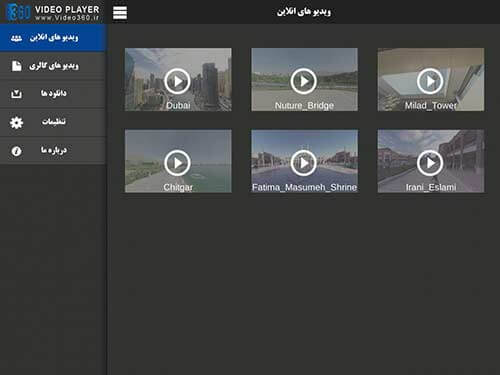Play the Dubai video

(x=177, y=81)
